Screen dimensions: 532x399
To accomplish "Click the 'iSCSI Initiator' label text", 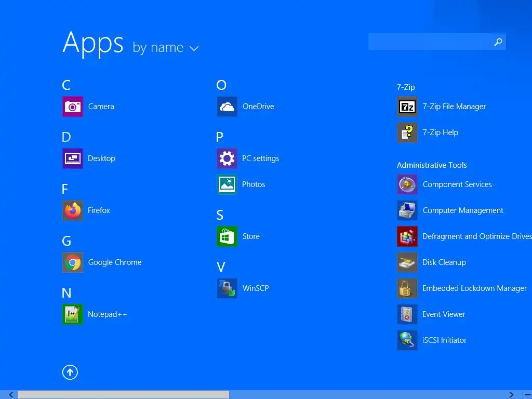I will pos(444,340).
